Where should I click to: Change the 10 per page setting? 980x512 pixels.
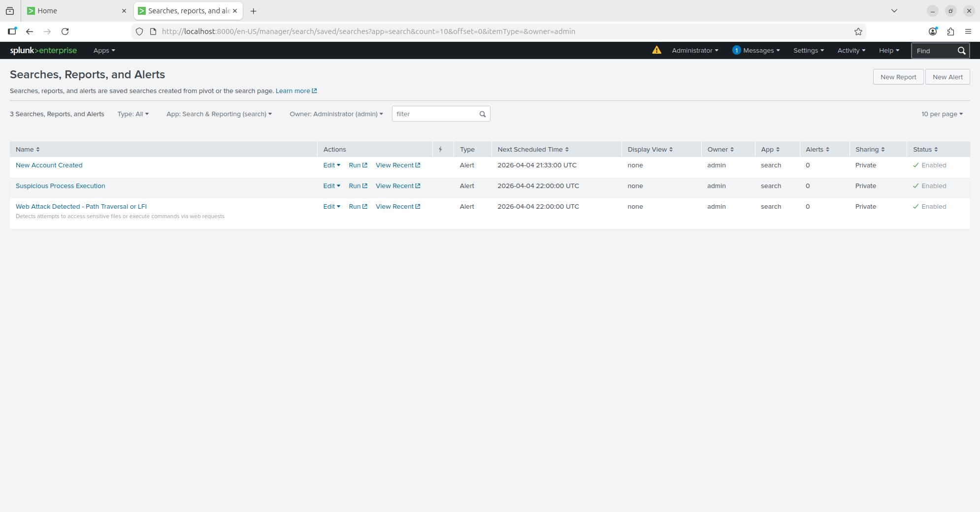click(x=942, y=114)
